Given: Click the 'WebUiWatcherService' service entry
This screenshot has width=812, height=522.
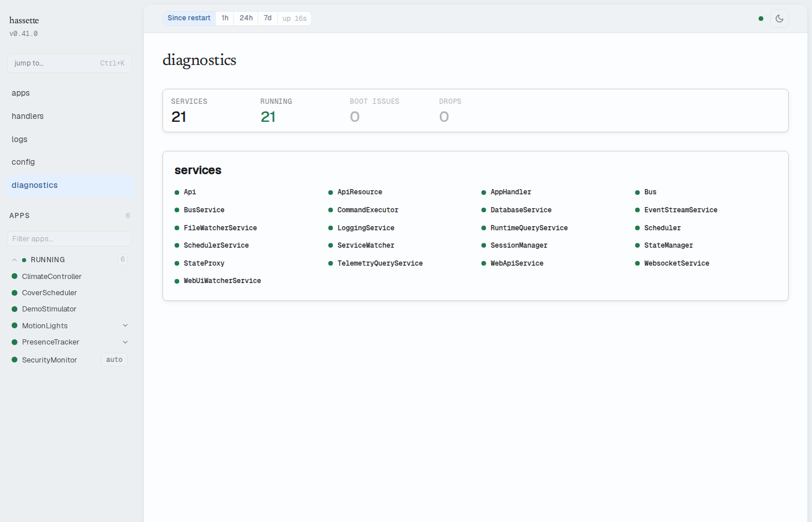Looking at the screenshot, I should (x=222, y=281).
